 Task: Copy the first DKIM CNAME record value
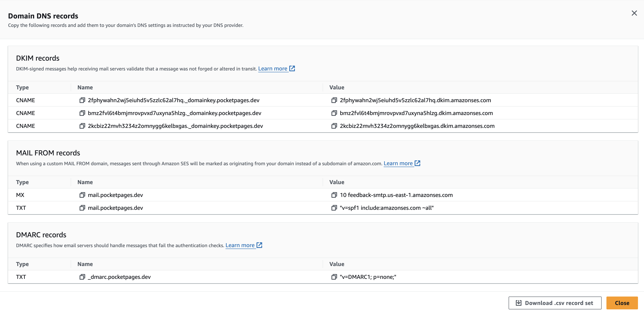(x=334, y=100)
